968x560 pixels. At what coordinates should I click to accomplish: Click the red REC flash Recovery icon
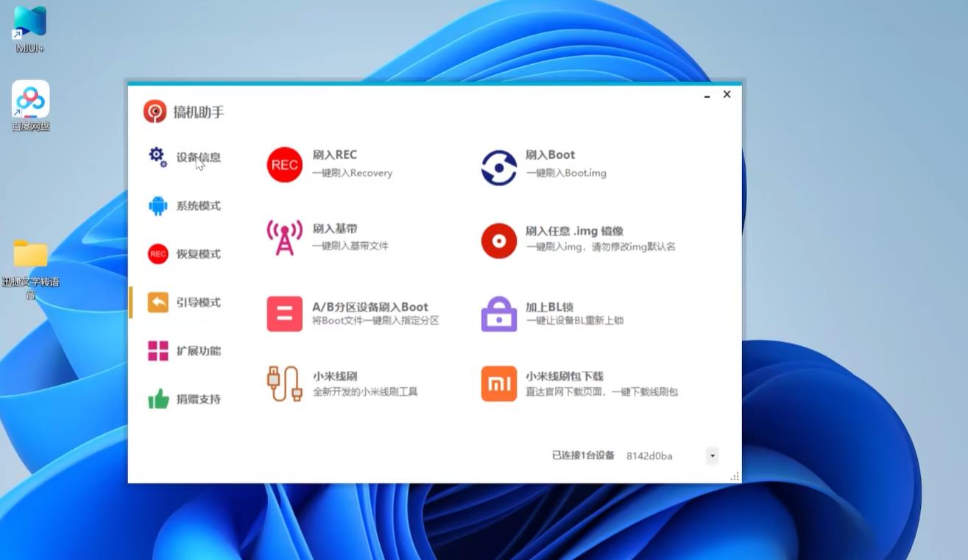pyautogui.click(x=284, y=165)
